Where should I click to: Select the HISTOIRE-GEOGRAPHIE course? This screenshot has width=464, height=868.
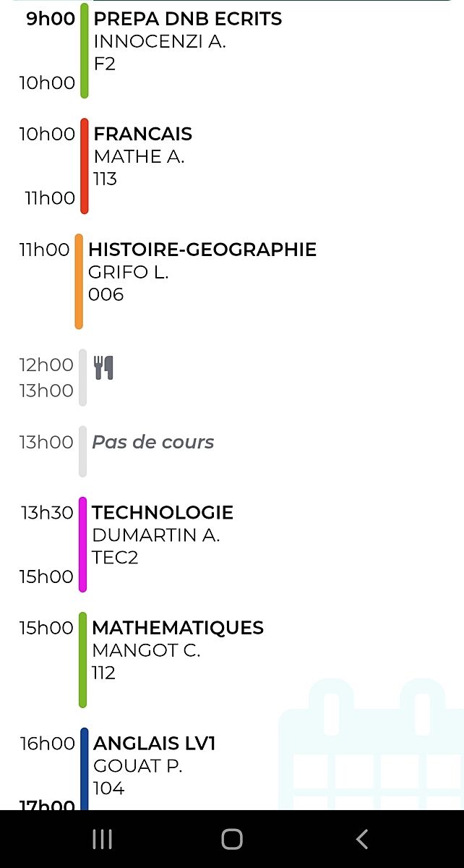[x=202, y=250]
